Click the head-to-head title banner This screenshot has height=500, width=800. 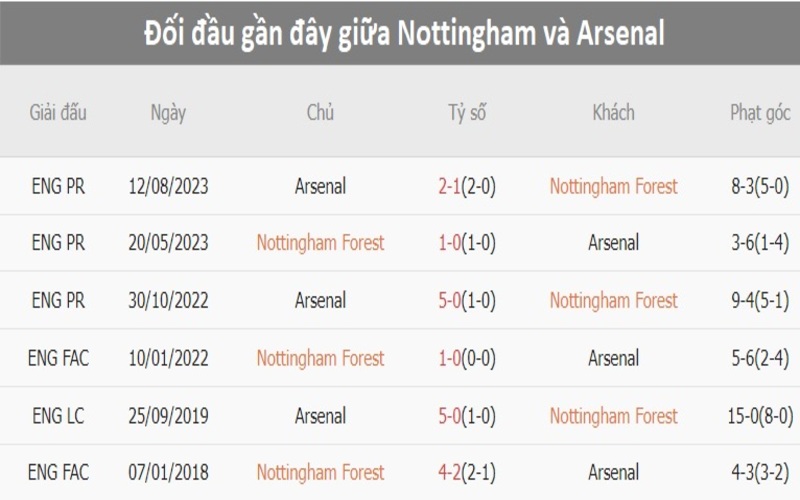pyautogui.click(x=400, y=32)
